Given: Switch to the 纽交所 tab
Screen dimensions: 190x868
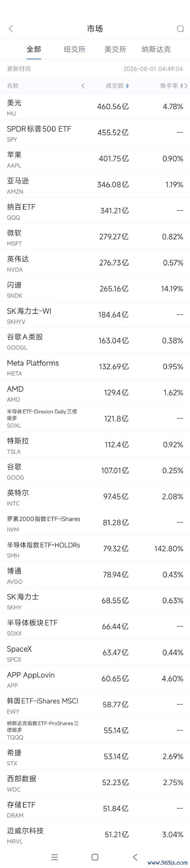Looking at the screenshot, I should click(75, 49).
